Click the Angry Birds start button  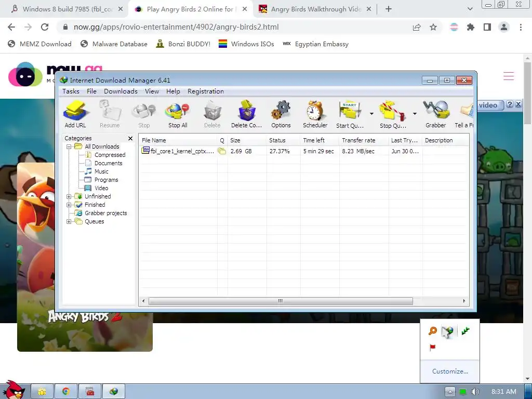point(14,390)
